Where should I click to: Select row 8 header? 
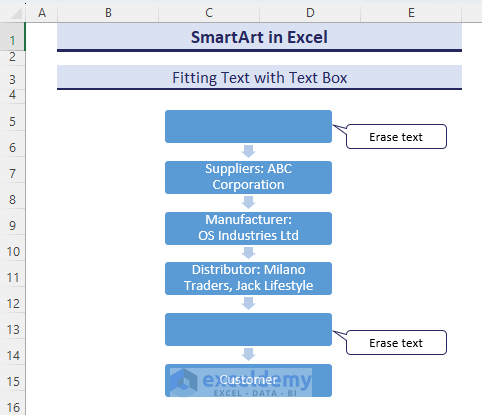pyautogui.click(x=12, y=196)
